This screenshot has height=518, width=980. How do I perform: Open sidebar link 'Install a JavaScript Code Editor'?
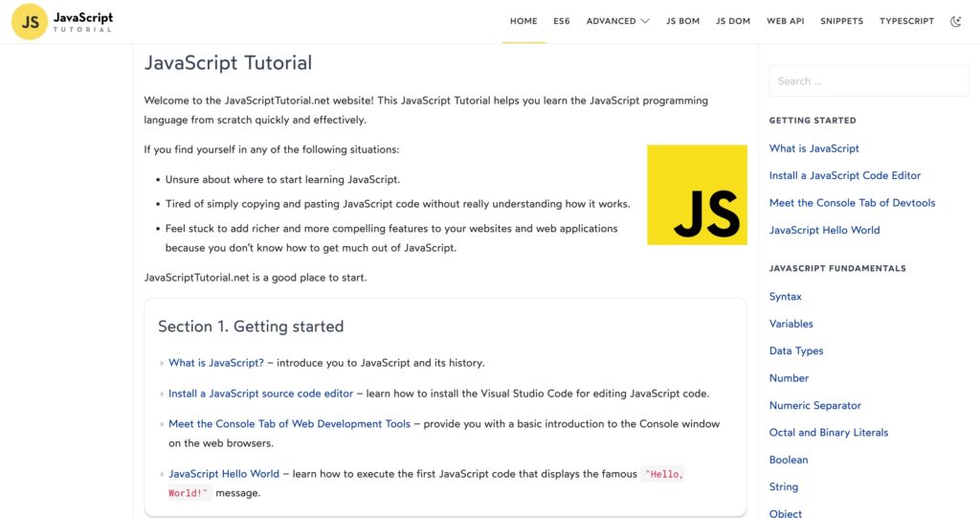(844, 175)
